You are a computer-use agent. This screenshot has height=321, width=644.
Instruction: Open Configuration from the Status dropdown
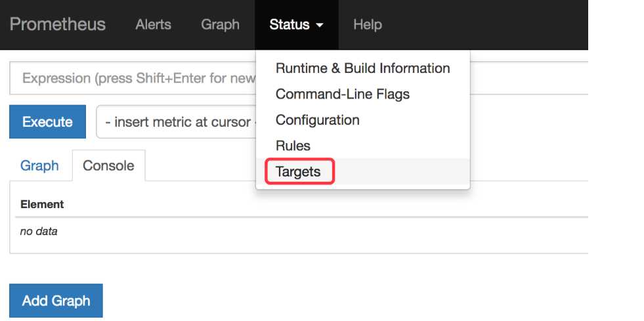coord(317,120)
